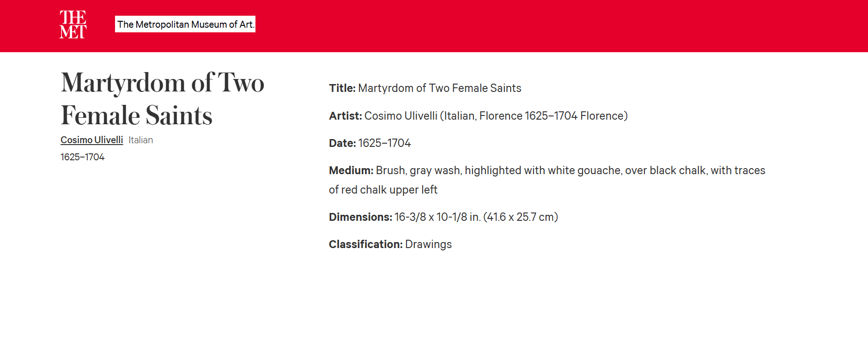Click the Medium field label
The width and height of the screenshot is (868, 352).
[351, 170]
